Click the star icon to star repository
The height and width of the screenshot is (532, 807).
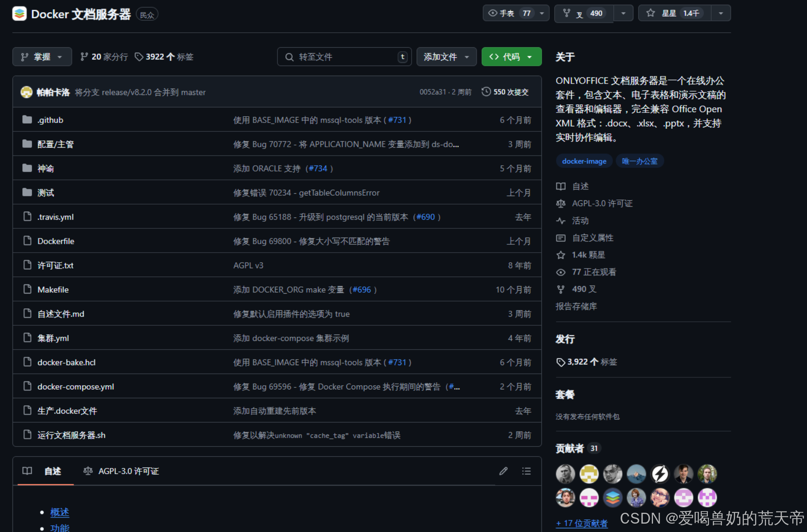[x=651, y=13]
